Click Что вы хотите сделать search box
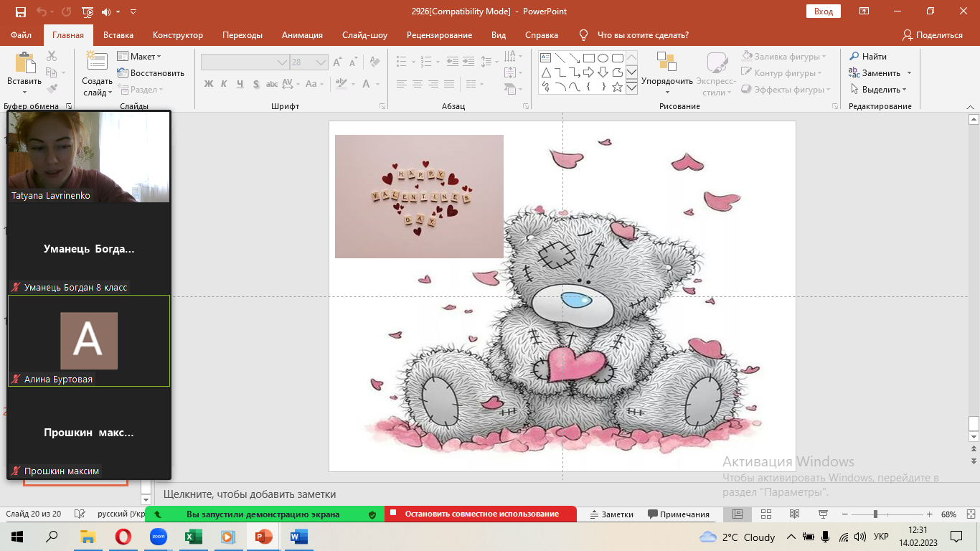 pos(643,35)
